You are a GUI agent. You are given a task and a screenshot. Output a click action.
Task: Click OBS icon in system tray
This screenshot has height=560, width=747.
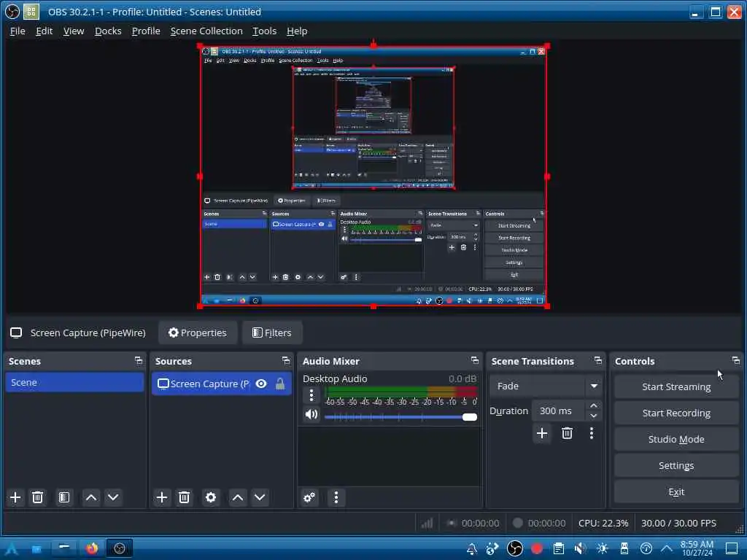514,548
